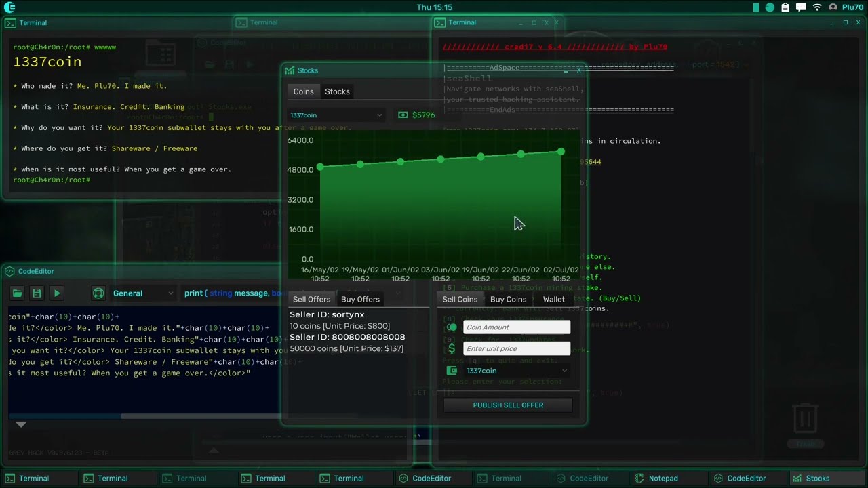Select '10 coins [Unit Price: $800]' row
The height and width of the screenshot is (488, 868).
tap(340, 326)
